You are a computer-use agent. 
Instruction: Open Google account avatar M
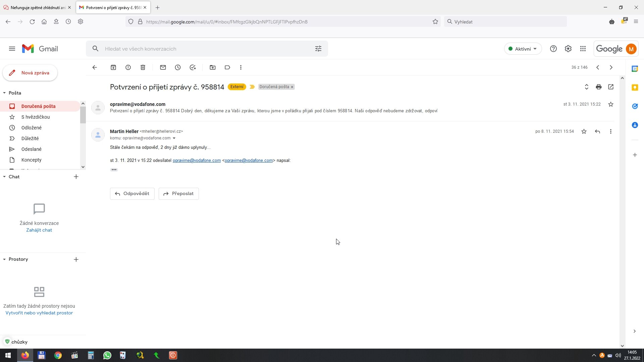[x=631, y=49]
